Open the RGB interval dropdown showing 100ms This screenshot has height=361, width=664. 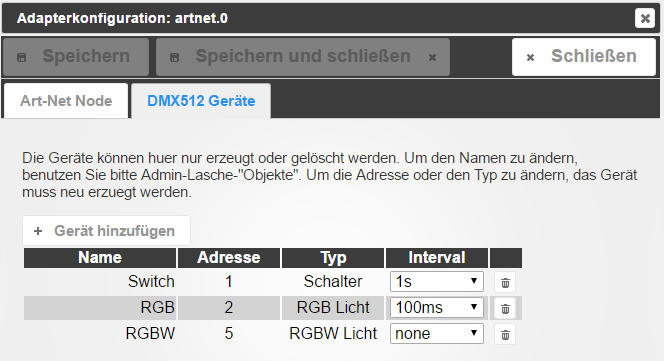point(437,308)
